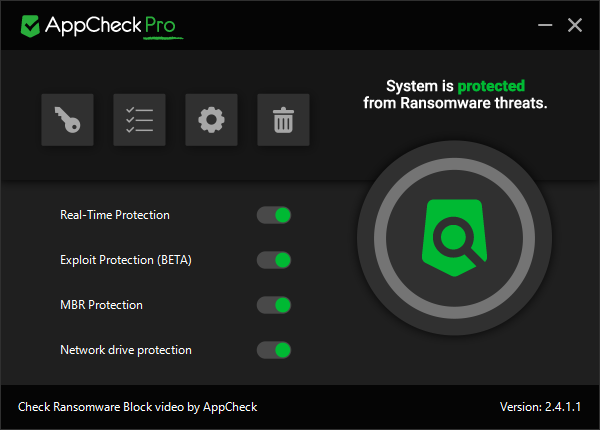Disable Real-Time Protection switch
The image size is (600, 430).
[274, 215]
